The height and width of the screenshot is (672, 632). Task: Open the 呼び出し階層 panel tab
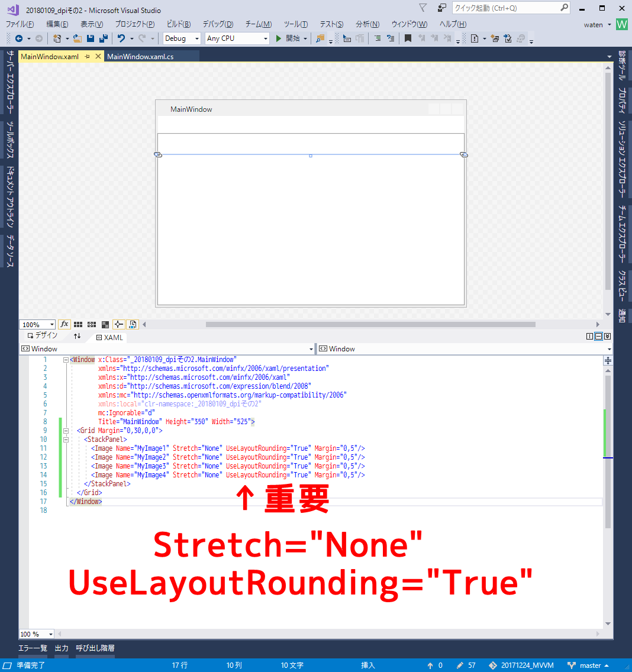point(95,648)
